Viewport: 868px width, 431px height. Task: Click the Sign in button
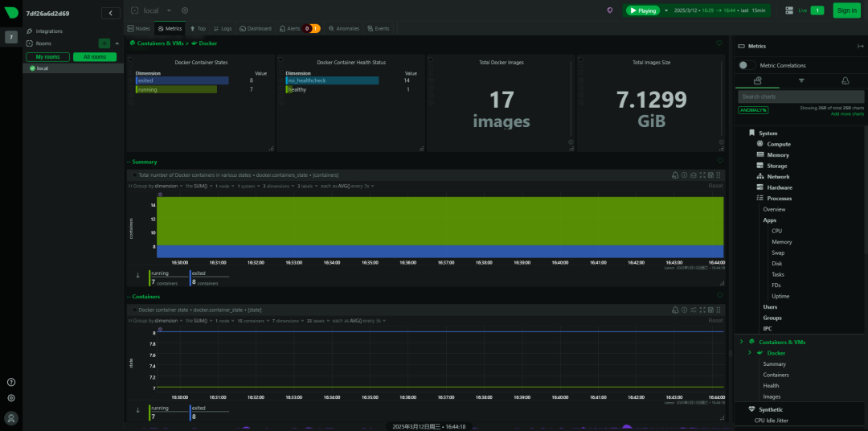[846, 10]
